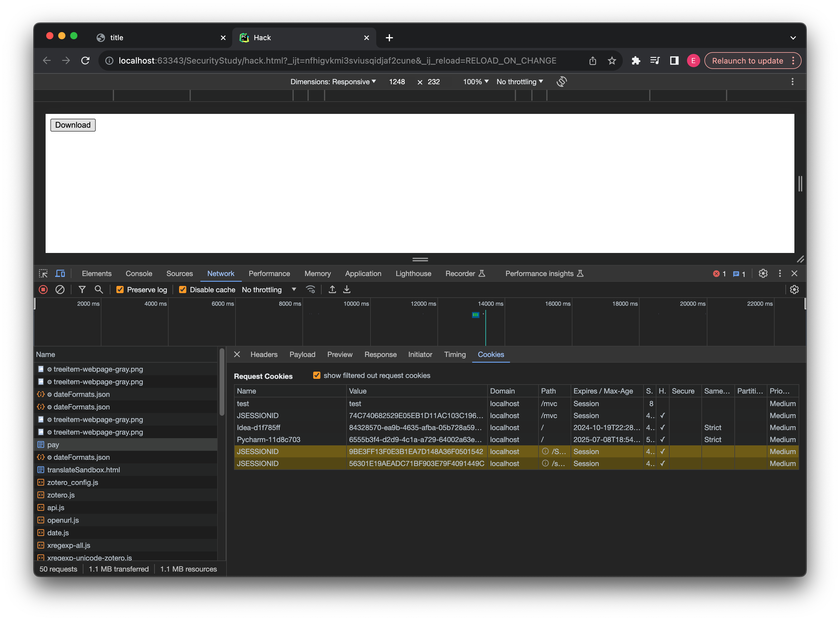Viewport: 840px width, 621px height.
Task: Toggle show filtered out request cookies
Action: [x=317, y=375]
